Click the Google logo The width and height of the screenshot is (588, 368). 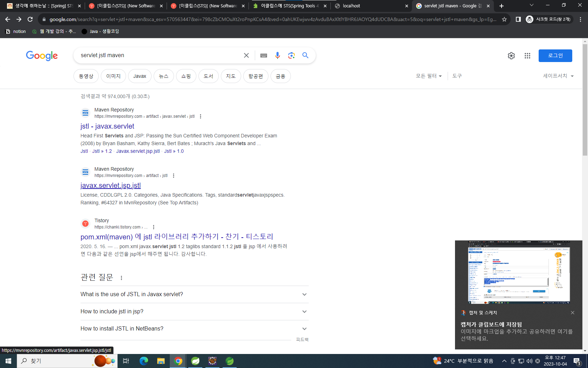click(42, 56)
